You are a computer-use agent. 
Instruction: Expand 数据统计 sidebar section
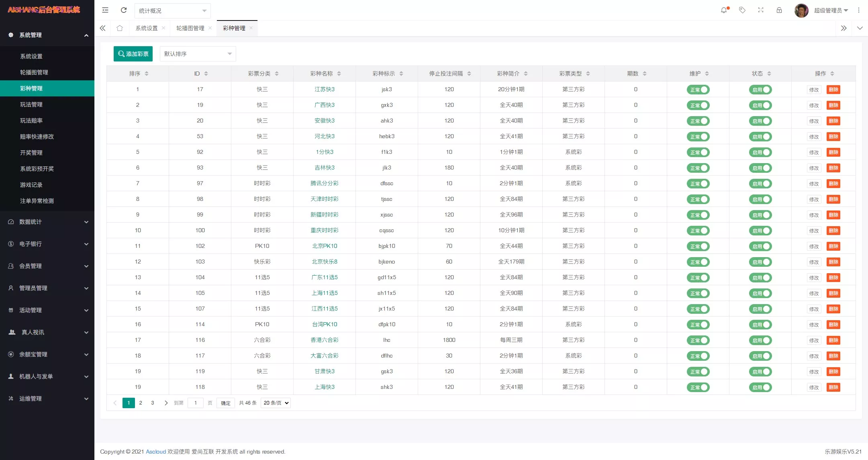point(47,221)
